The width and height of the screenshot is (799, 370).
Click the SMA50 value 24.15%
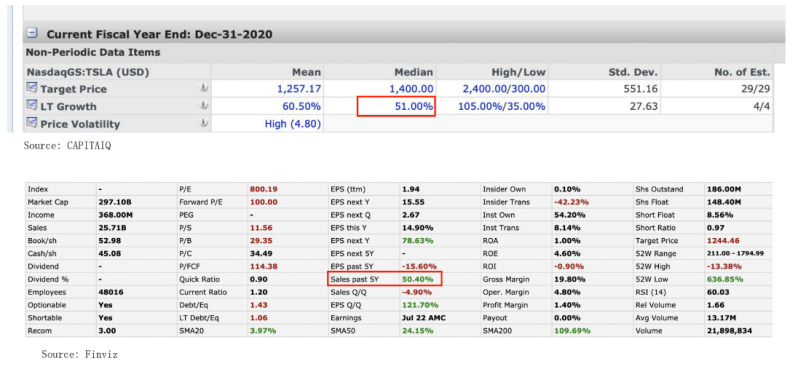click(x=418, y=331)
